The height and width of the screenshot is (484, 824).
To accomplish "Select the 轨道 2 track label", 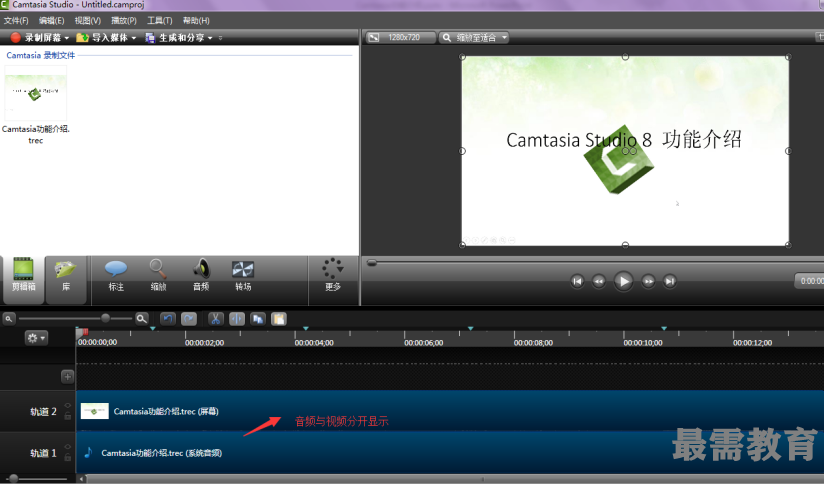I will tap(43, 411).
